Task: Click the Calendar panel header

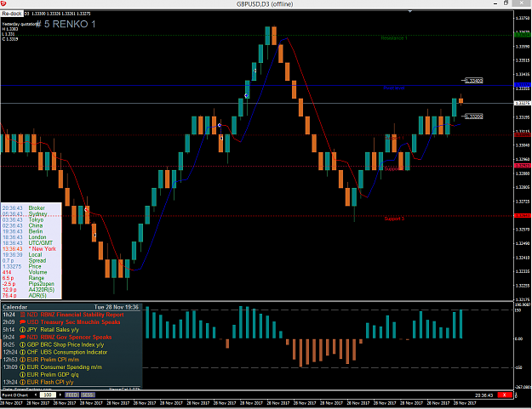Action: (15, 307)
